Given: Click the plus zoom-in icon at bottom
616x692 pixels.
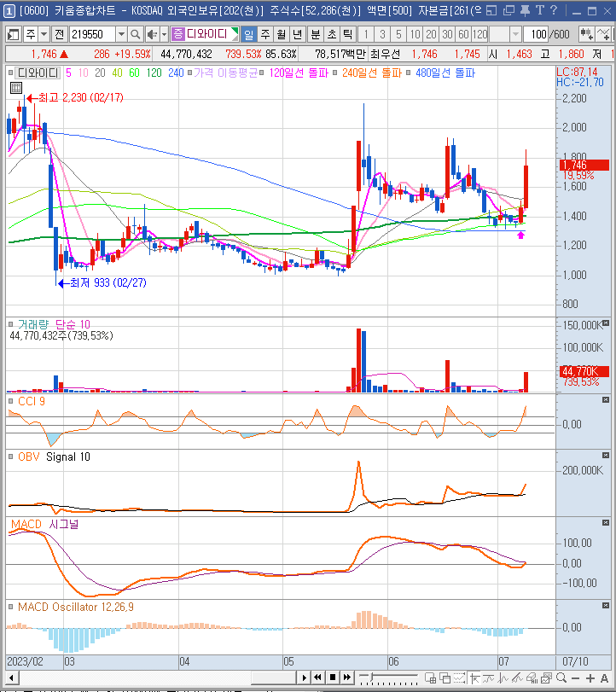Looking at the screenshot, I should click(x=590, y=677).
